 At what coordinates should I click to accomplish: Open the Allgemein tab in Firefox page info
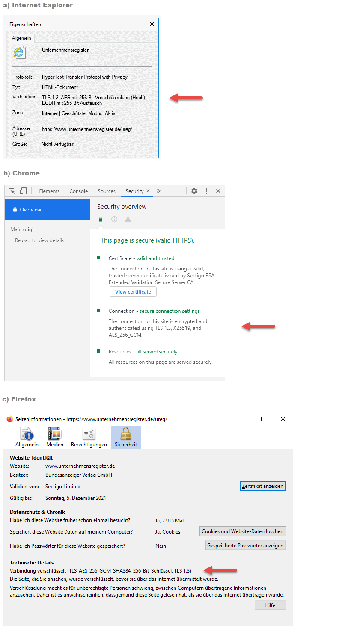(27, 437)
